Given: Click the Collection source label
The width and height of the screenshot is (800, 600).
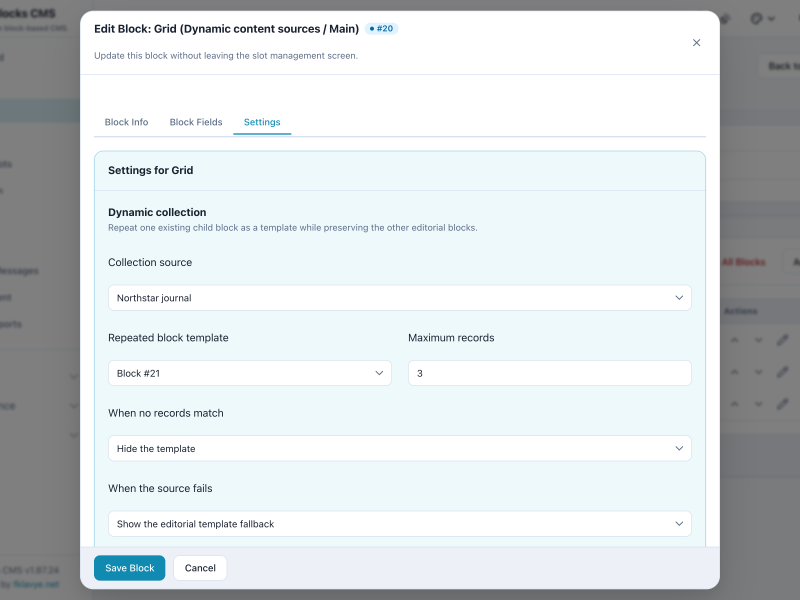Looking at the screenshot, I should 150,262.
